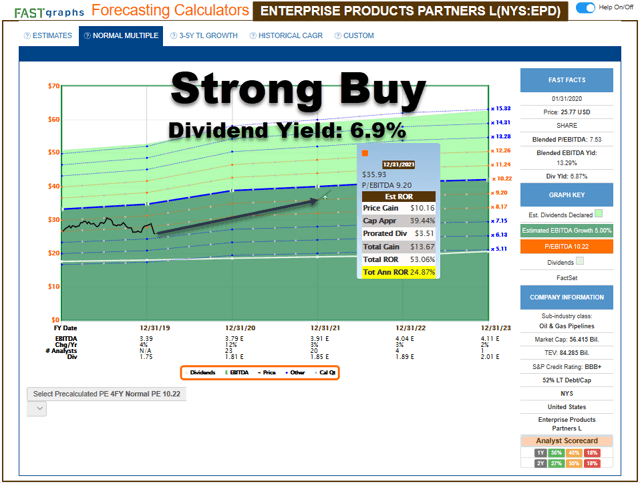This screenshot has width=640, height=484.
Task: Click help icon beside HISTORICAL CAGR
Action: 253,36
